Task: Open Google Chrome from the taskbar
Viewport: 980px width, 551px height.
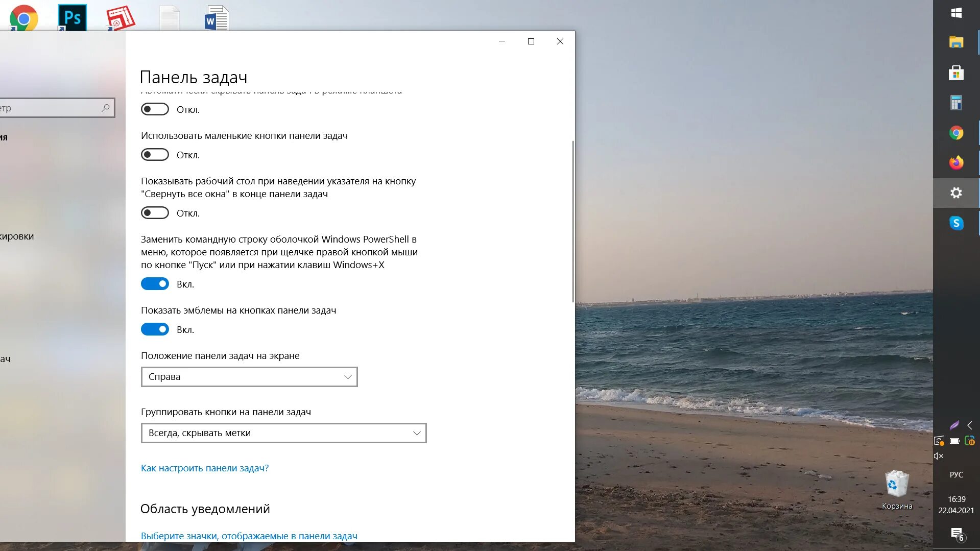Action: coord(957,133)
